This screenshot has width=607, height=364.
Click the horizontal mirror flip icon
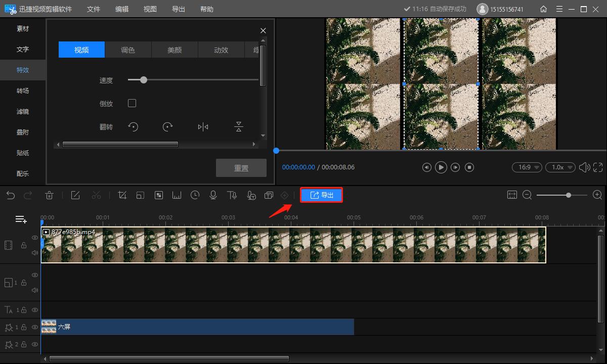tap(203, 127)
